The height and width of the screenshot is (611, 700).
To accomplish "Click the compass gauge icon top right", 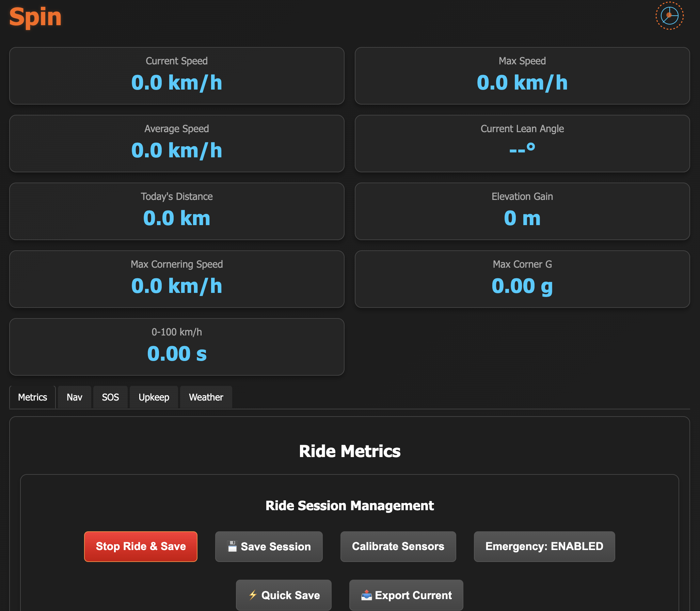I will pyautogui.click(x=669, y=16).
